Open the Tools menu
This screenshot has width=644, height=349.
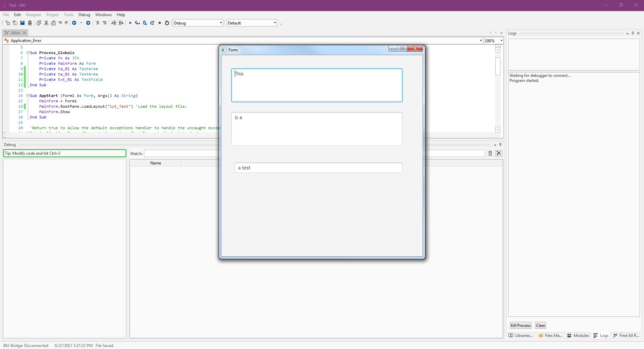point(68,15)
